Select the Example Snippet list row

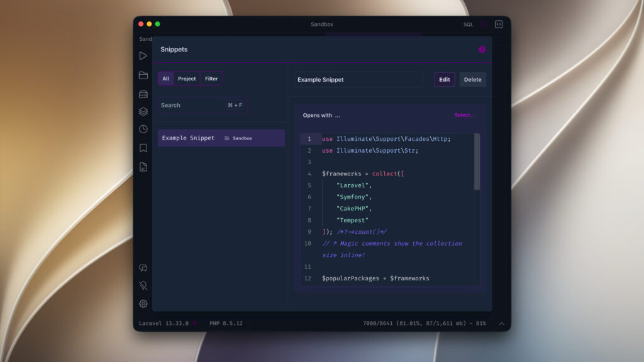[221, 138]
